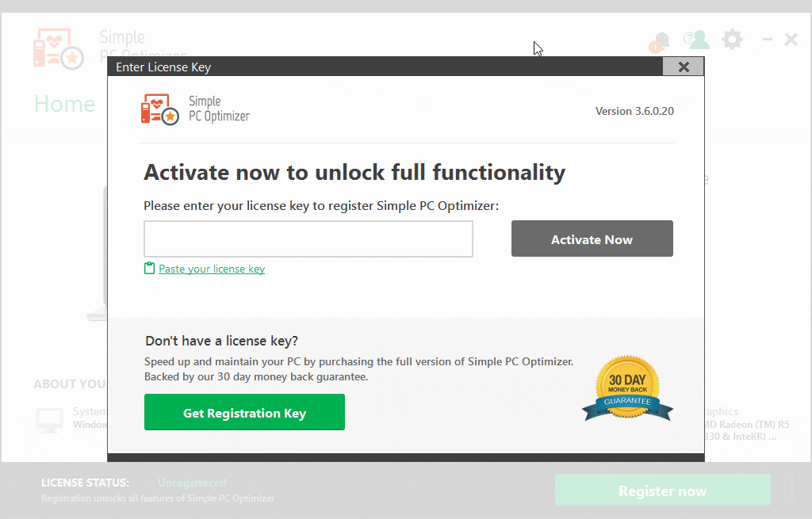Click the Register now button
This screenshot has width=812, height=519.
[662, 490]
